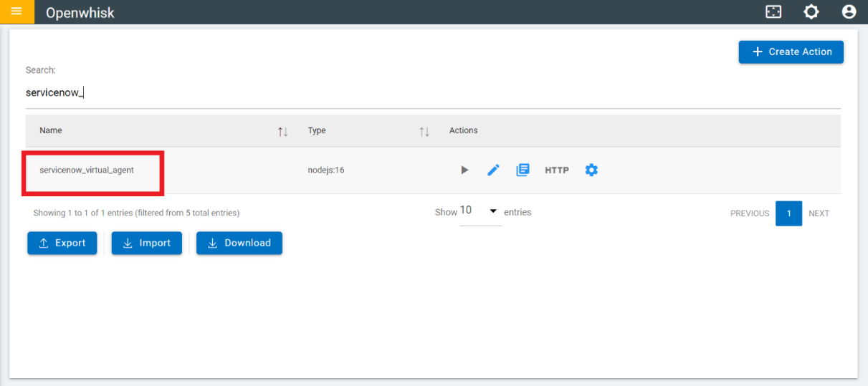The height and width of the screenshot is (386, 868).
Task: Select page 1 in pagination
Action: point(788,213)
